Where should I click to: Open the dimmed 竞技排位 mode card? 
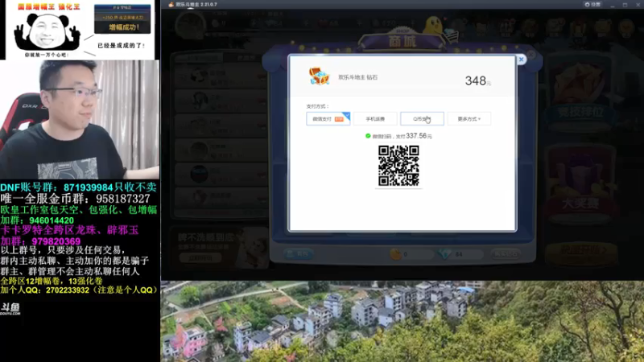pos(580,94)
